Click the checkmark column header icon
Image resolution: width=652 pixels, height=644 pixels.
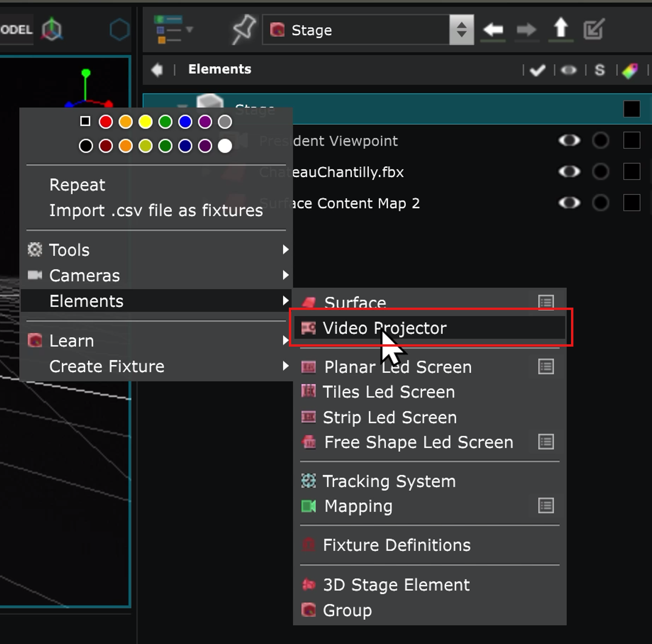pyautogui.click(x=537, y=70)
